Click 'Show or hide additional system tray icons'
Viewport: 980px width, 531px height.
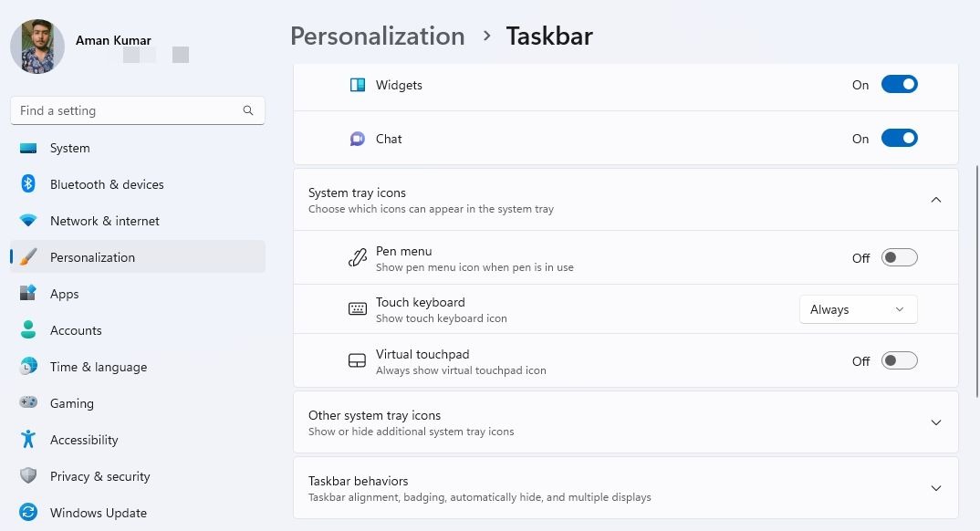click(x=411, y=432)
